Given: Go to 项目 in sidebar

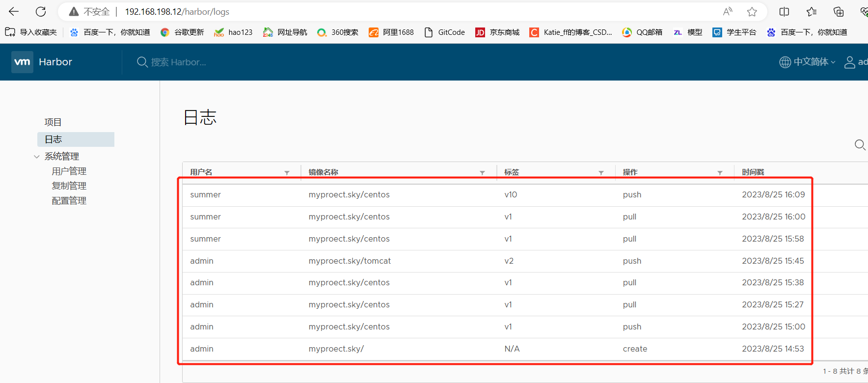Looking at the screenshot, I should pyautogui.click(x=53, y=122).
